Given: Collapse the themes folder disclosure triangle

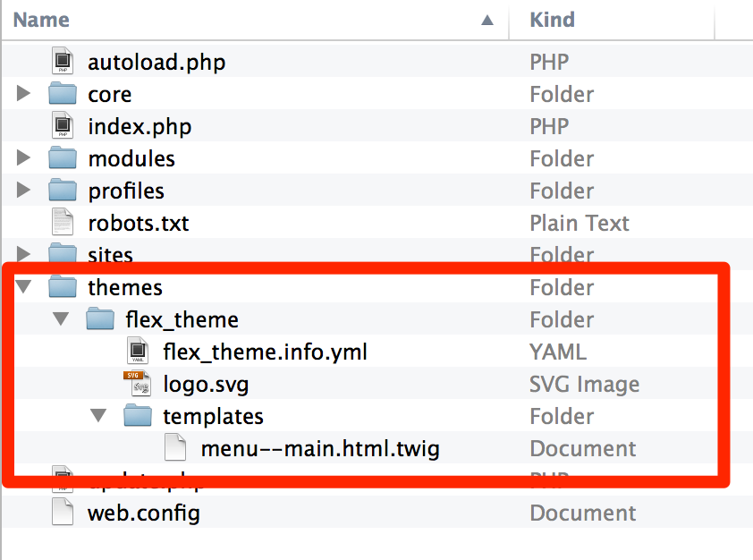Looking at the screenshot, I should [x=23, y=287].
